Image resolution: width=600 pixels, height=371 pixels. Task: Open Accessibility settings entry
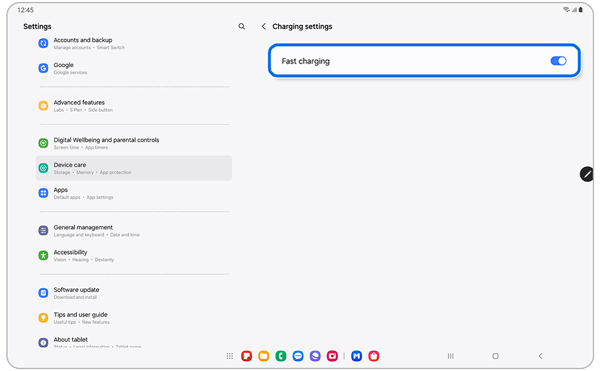pyautogui.click(x=134, y=255)
